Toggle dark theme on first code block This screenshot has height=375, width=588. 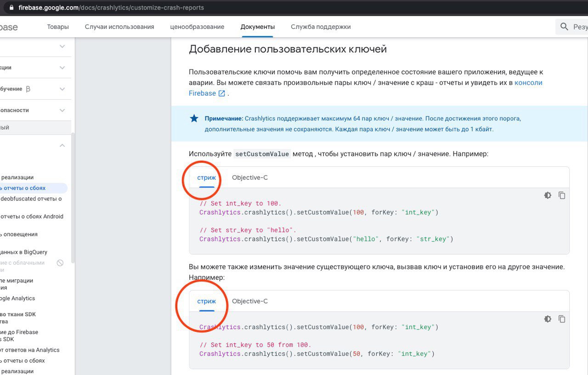[548, 195]
